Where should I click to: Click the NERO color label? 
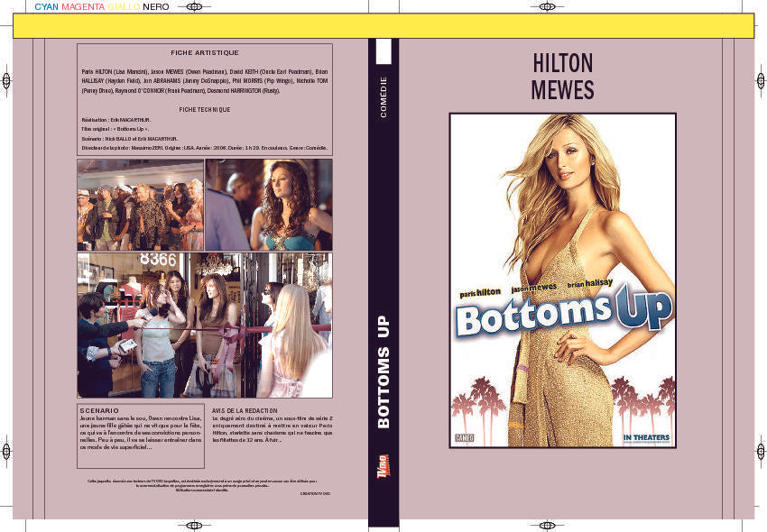click(156, 7)
